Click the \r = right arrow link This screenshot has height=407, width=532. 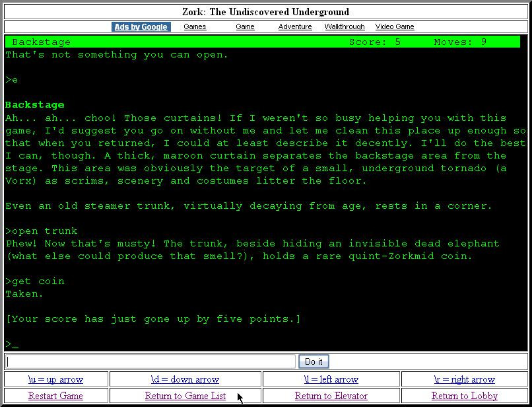pos(465,379)
